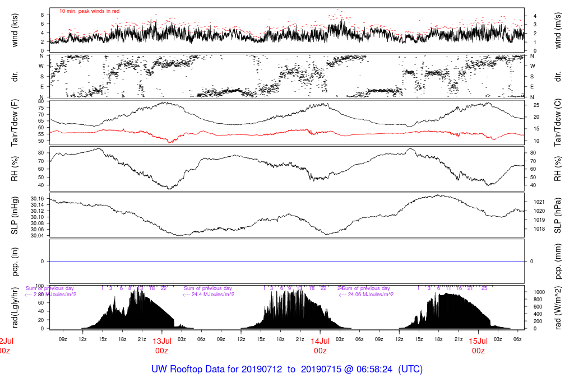Select the "wind (kts)" axis label

(x=15, y=30)
